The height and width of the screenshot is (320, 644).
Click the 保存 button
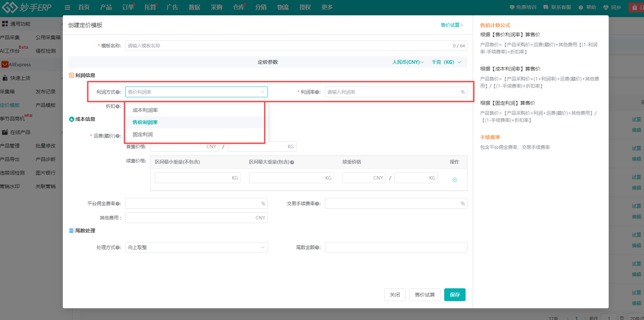coord(455,295)
